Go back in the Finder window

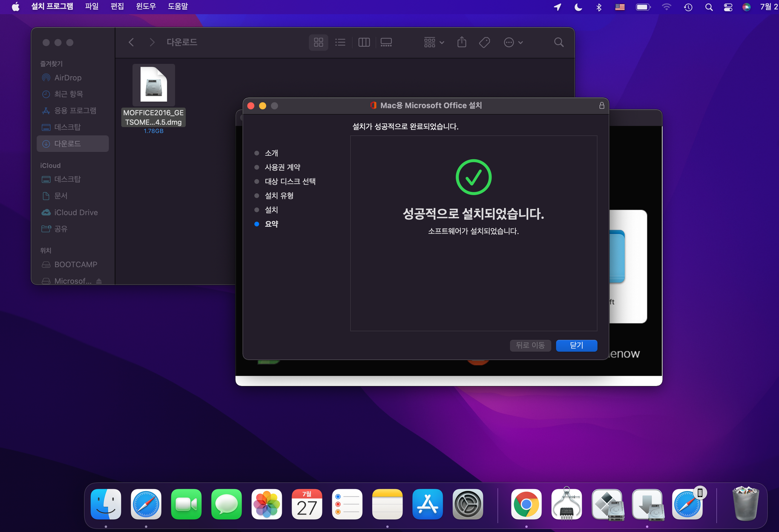(131, 42)
